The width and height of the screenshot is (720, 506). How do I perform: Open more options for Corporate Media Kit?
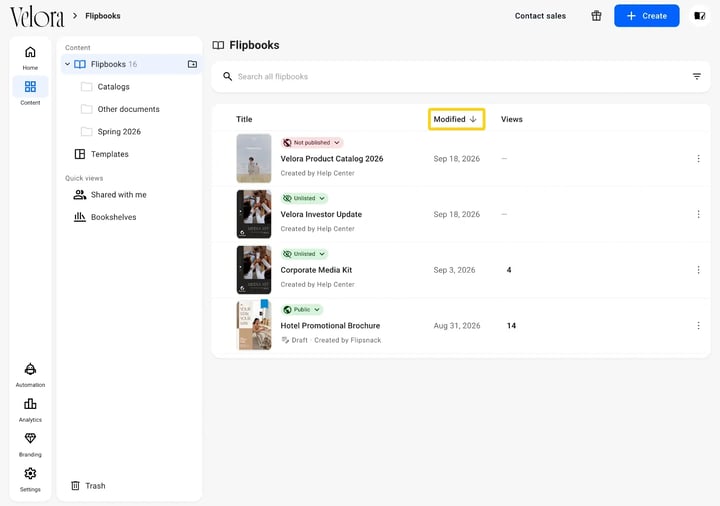pos(698,270)
